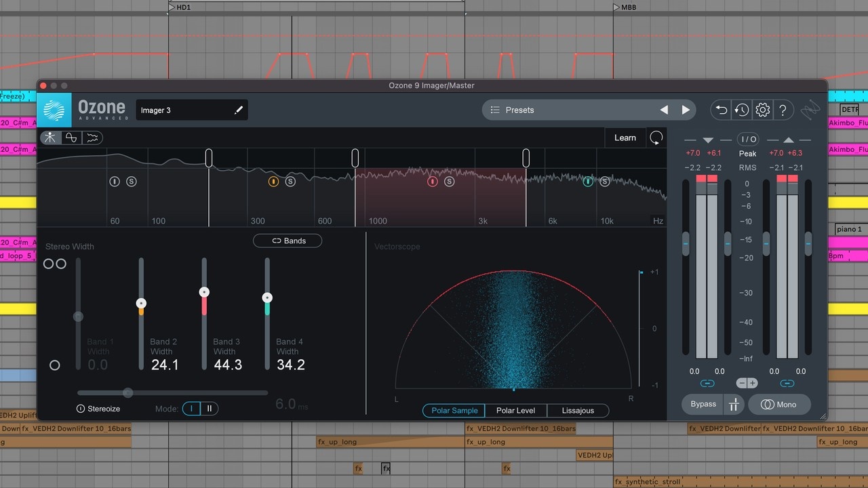Solo the red band 3
The image size is (868, 488).
click(x=449, y=182)
